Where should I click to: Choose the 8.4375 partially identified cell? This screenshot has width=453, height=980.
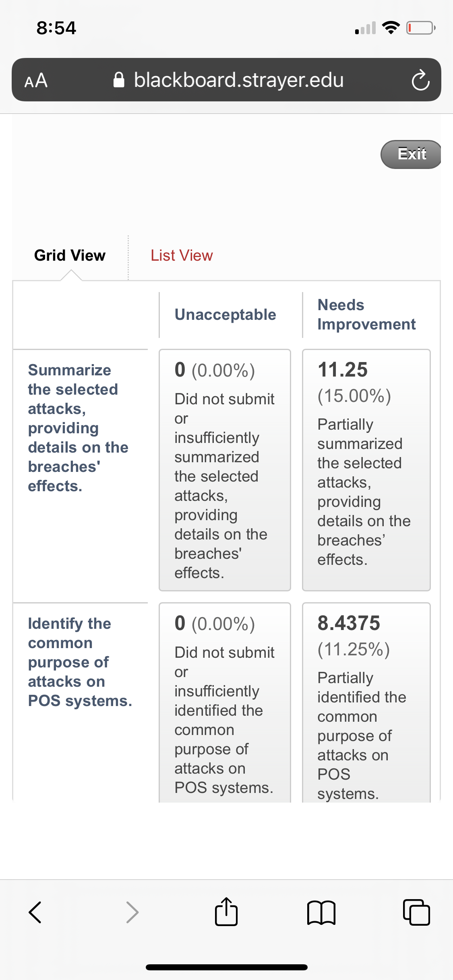click(x=366, y=702)
